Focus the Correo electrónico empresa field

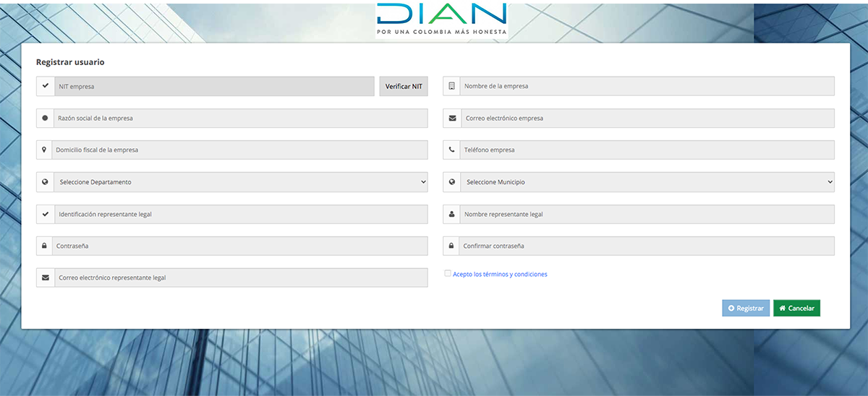(x=647, y=118)
